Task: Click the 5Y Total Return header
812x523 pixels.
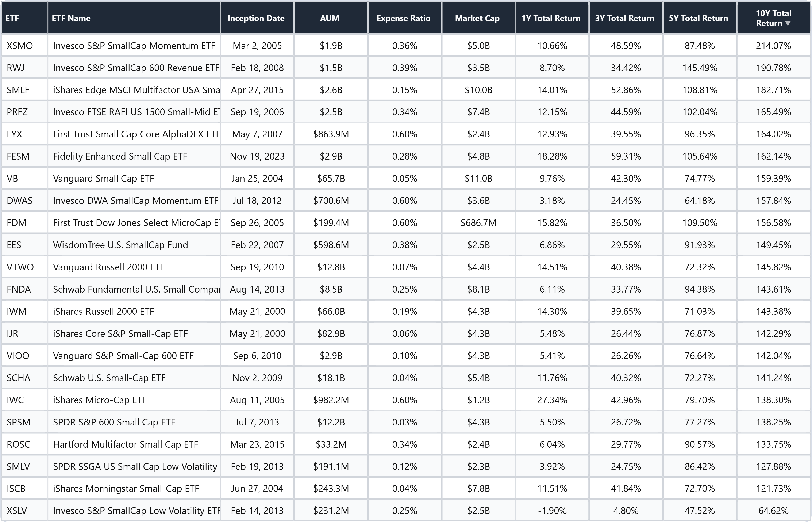Action: [698, 18]
